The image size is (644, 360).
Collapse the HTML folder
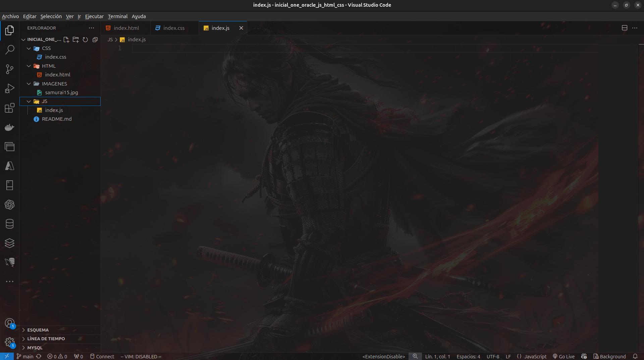tap(29, 66)
